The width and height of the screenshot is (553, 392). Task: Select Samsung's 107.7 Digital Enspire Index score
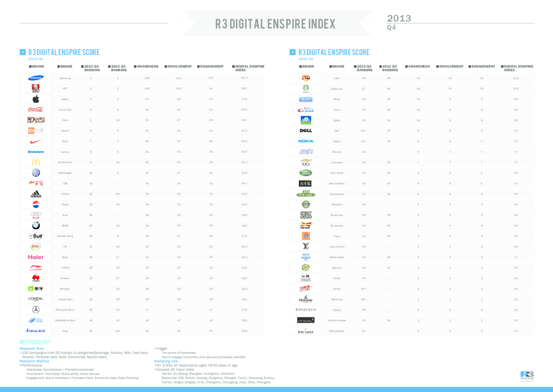[x=244, y=78]
